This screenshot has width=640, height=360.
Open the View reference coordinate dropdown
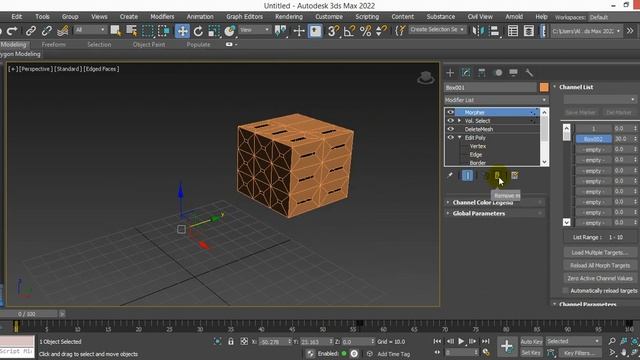click(x=255, y=30)
